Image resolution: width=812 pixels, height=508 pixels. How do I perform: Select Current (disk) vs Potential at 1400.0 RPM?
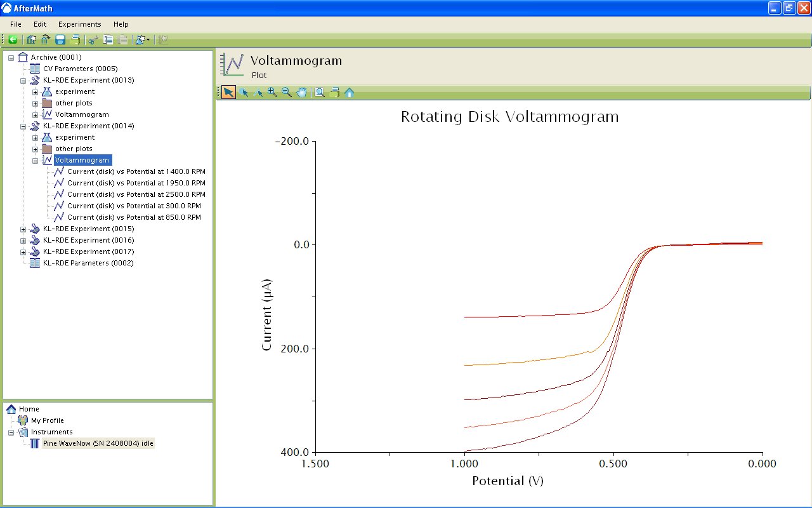pyautogui.click(x=136, y=171)
